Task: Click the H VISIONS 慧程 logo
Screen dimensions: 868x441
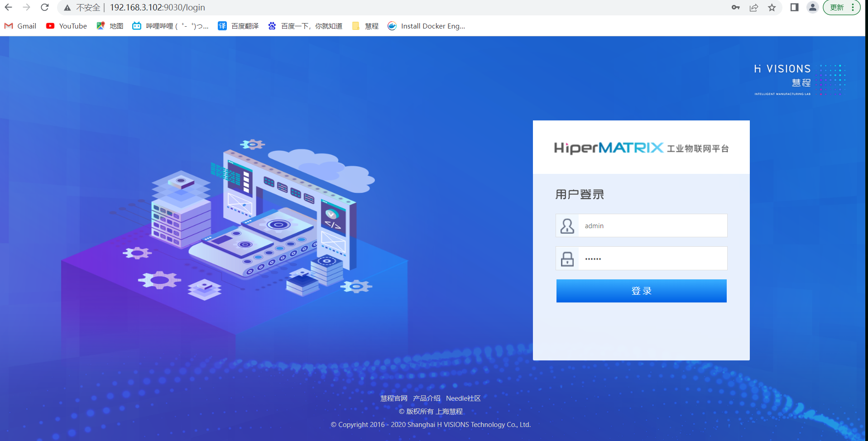Action: 800,80
